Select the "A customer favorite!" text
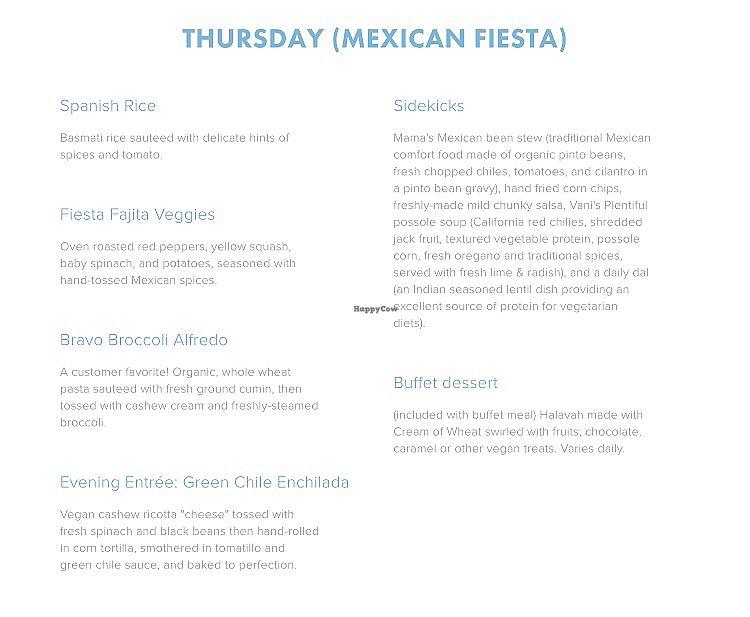 pyautogui.click(x=114, y=371)
